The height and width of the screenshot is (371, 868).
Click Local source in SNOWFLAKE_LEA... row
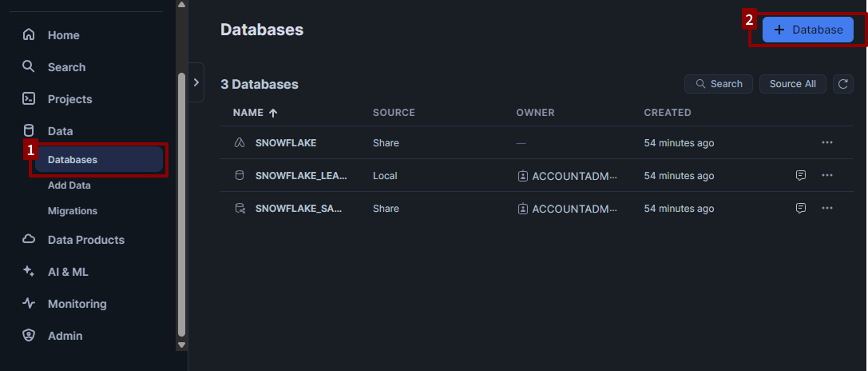click(385, 176)
